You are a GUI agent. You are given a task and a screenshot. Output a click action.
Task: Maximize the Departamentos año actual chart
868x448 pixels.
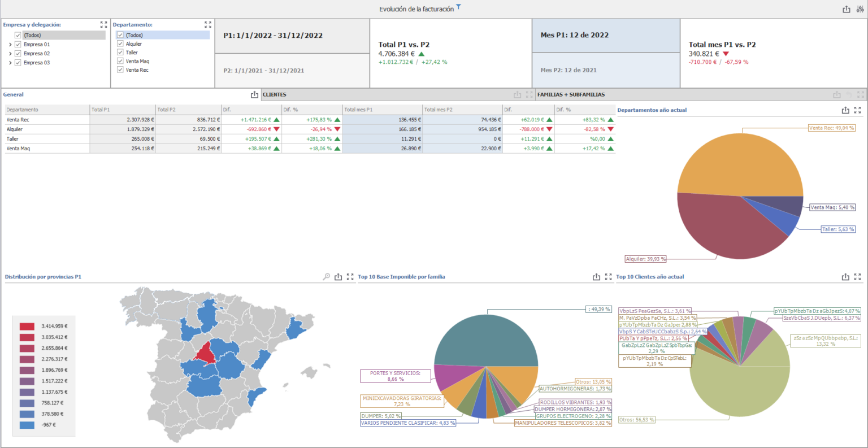857,111
